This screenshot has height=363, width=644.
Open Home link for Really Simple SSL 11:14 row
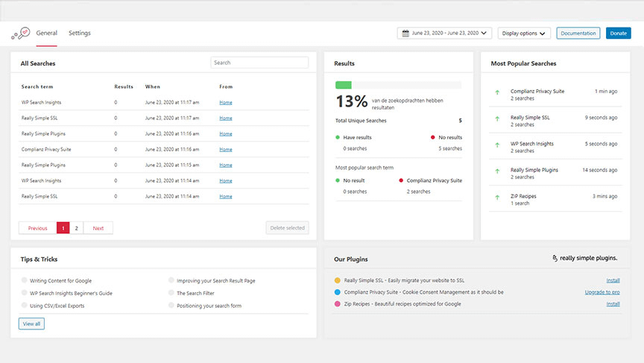tap(226, 196)
